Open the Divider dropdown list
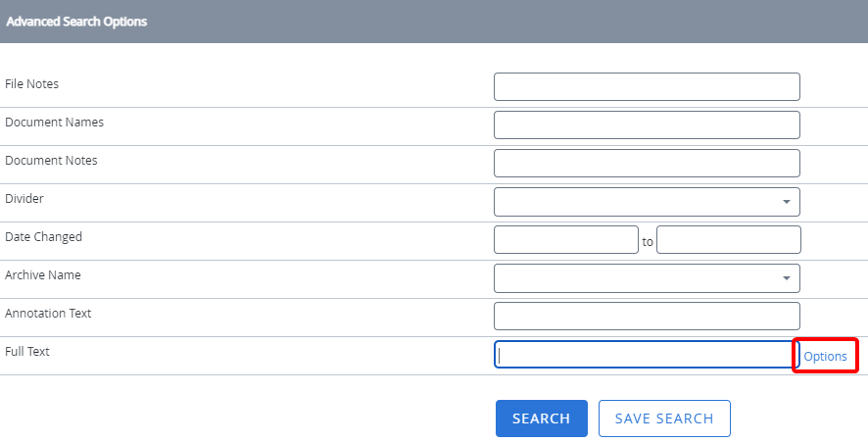This screenshot has width=868, height=443. tap(647, 202)
